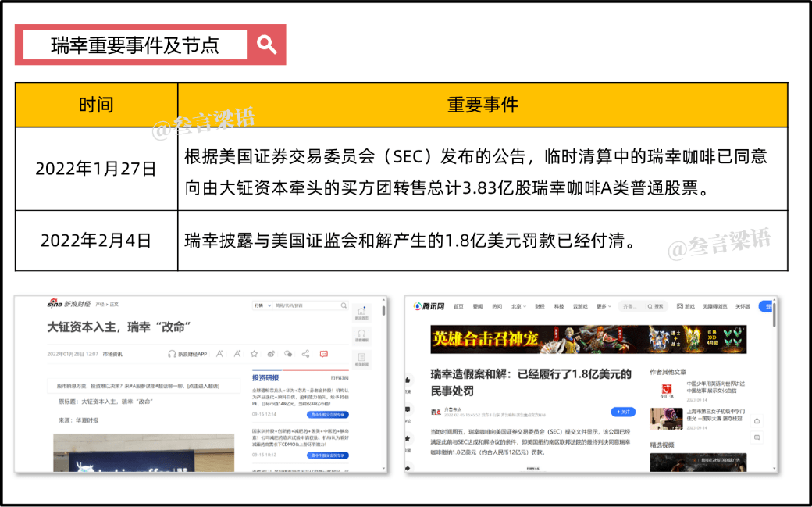Image resolution: width=812 pixels, height=507 pixels.
Task: Click the 时间 column header
Action: (x=96, y=105)
